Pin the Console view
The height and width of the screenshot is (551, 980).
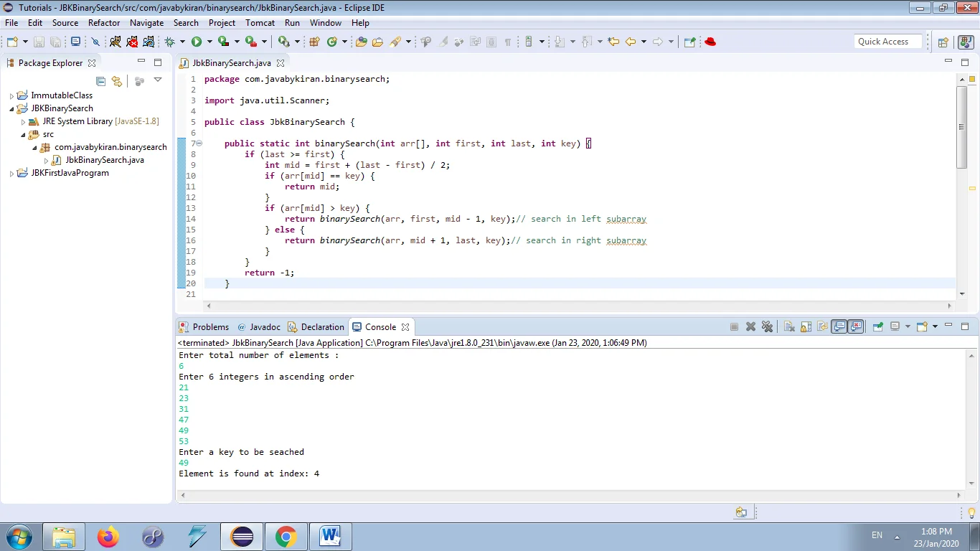pos(877,326)
